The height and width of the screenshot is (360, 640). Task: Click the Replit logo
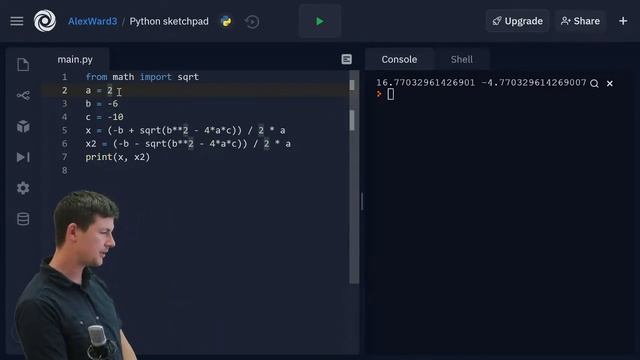(45, 21)
